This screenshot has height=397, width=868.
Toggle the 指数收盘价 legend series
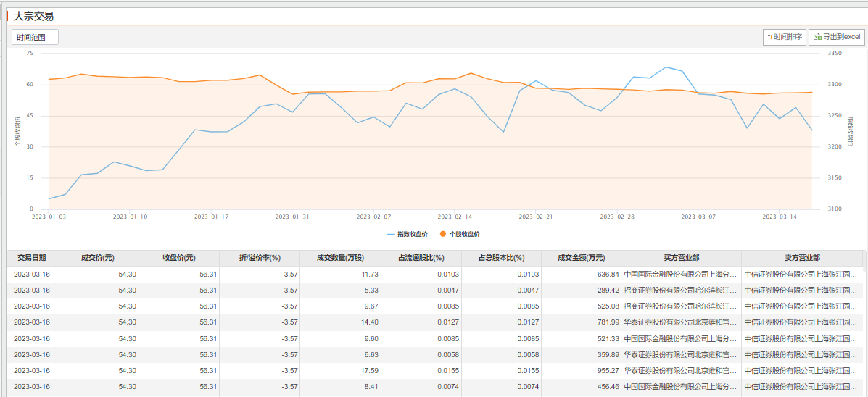pos(412,234)
